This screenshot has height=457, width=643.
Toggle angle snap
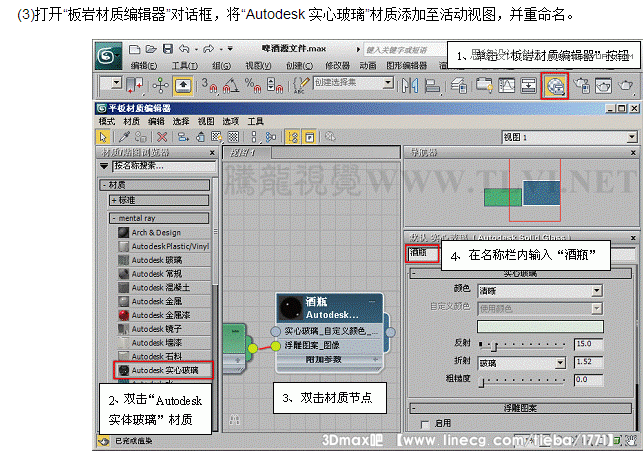(230, 85)
